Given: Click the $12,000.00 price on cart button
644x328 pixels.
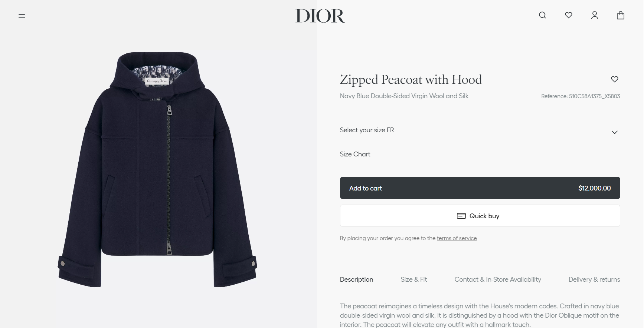Looking at the screenshot, I should coord(594,188).
